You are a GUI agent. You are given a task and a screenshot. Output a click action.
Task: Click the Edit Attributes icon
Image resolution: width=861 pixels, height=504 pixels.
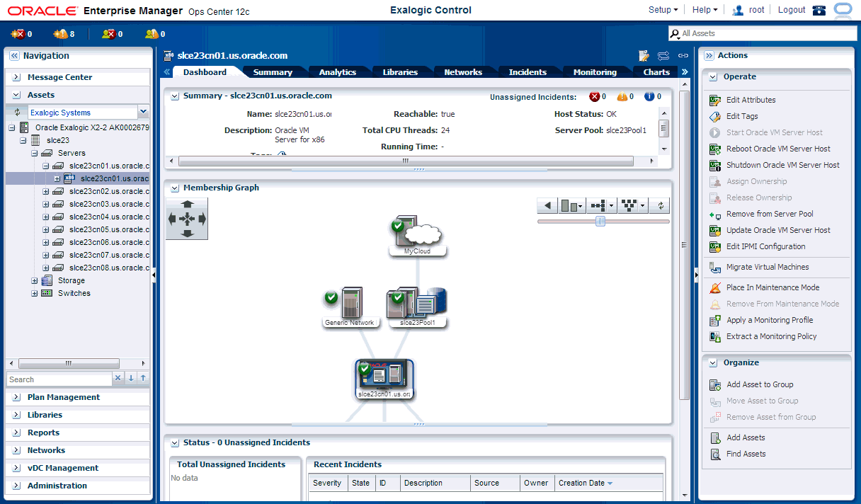point(714,100)
